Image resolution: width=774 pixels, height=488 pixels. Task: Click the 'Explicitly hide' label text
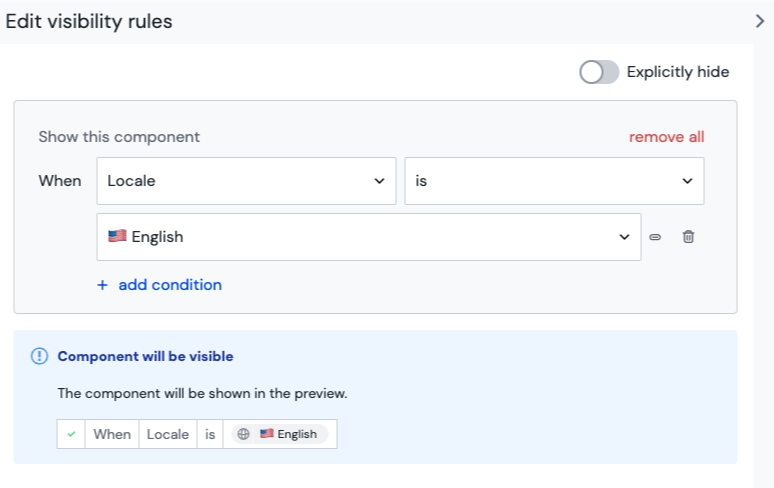[x=677, y=72]
